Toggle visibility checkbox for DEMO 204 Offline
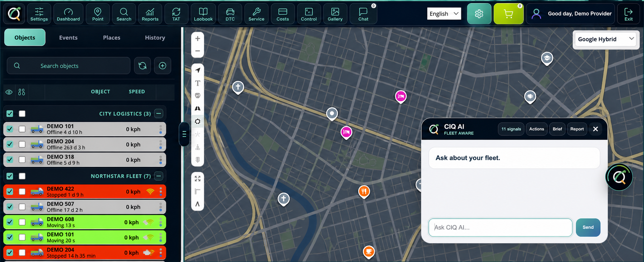Image resolution: width=644 pixels, height=262 pixels. coord(10,144)
